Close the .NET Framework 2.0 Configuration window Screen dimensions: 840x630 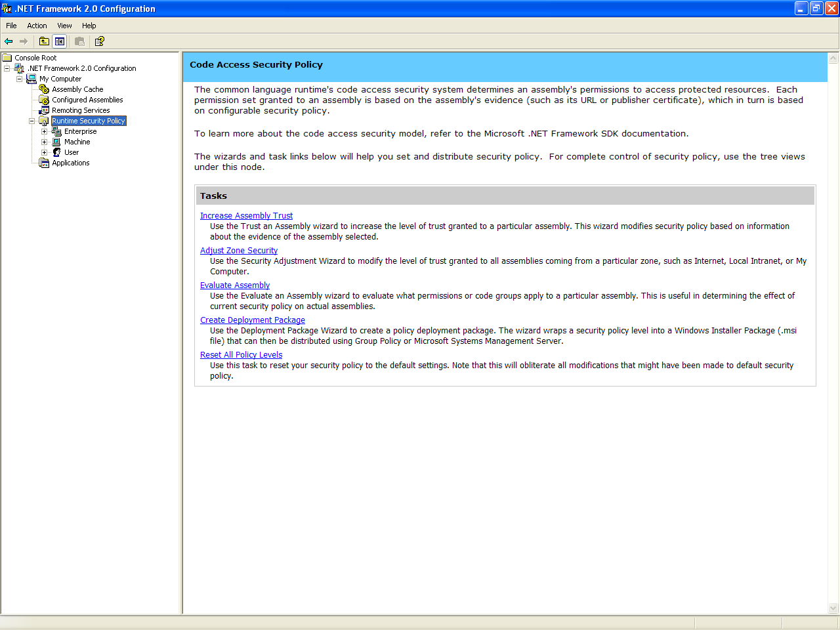(x=831, y=9)
